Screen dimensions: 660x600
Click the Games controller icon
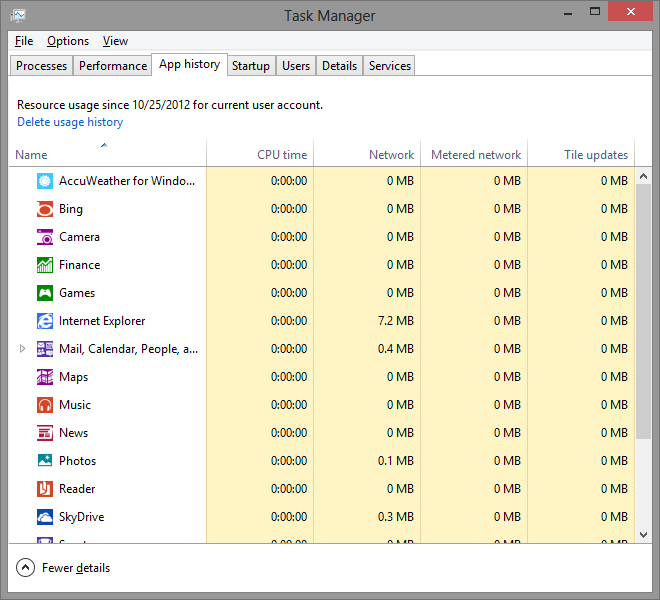(45, 293)
